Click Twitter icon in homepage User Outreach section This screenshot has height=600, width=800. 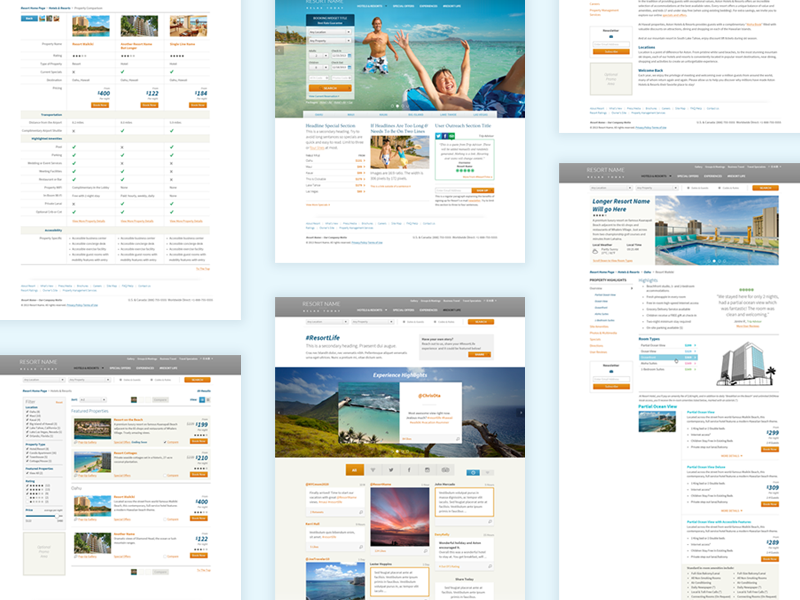438,136
